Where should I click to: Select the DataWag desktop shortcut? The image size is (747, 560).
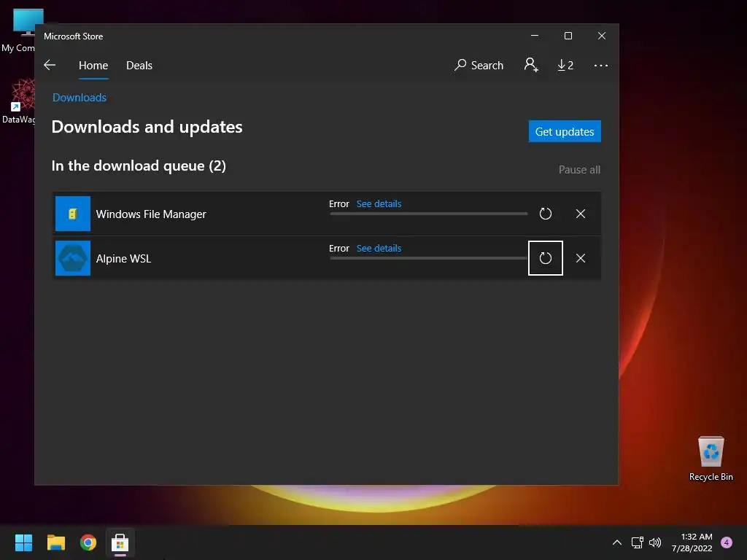pyautogui.click(x=18, y=101)
